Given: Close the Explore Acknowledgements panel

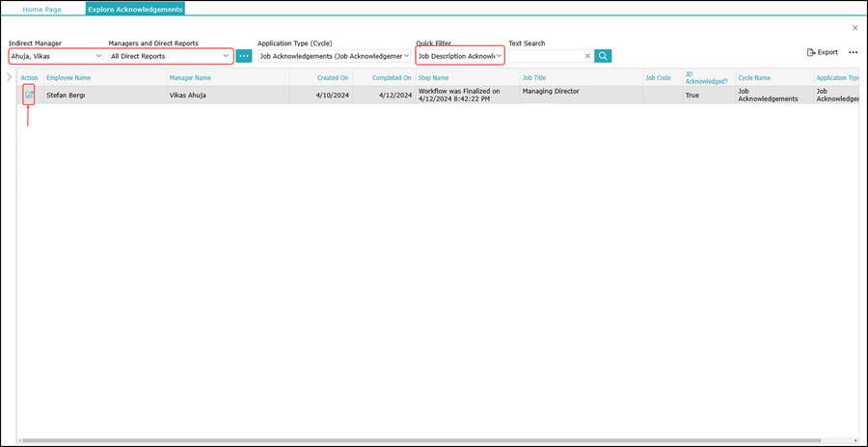Looking at the screenshot, I should (x=854, y=28).
